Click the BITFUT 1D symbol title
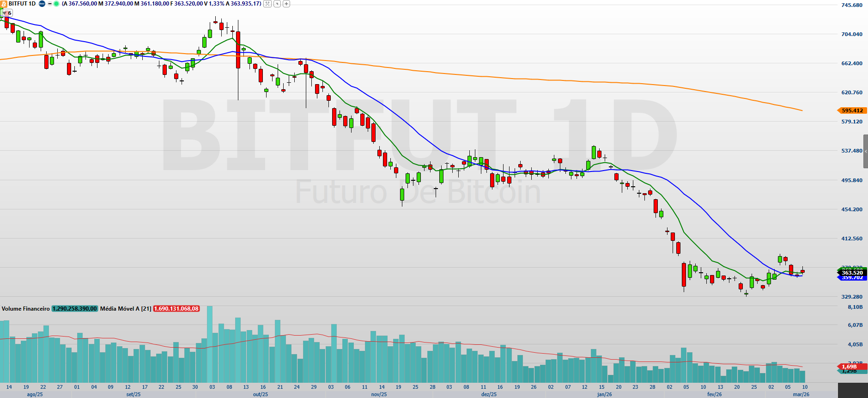The width and height of the screenshot is (868, 398). click(x=22, y=4)
